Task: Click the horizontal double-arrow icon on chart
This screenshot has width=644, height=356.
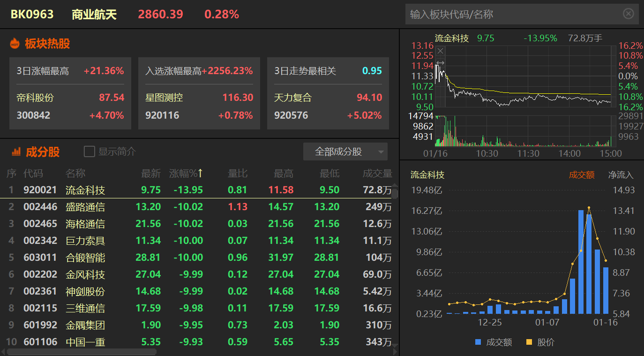Action: [x=440, y=63]
